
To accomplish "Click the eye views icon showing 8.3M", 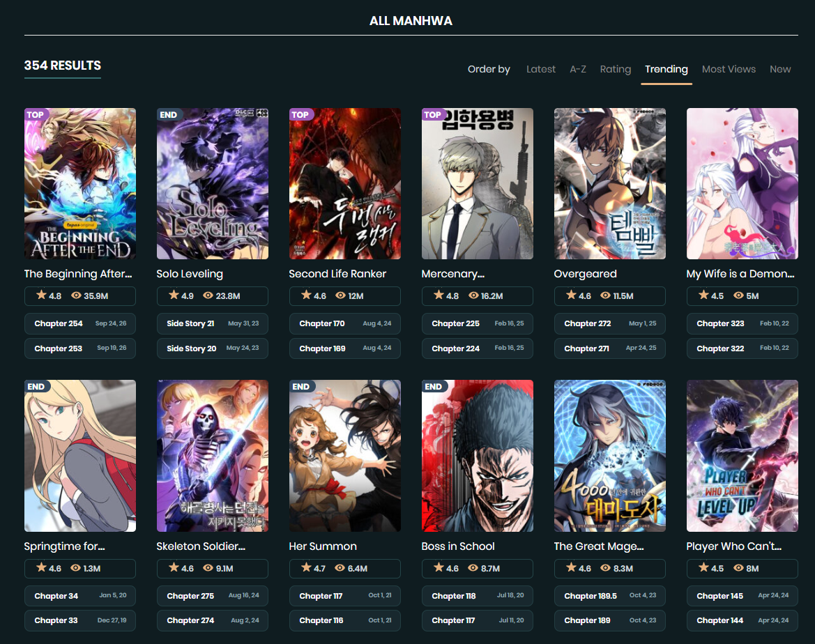I will pyautogui.click(x=606, y=568).
